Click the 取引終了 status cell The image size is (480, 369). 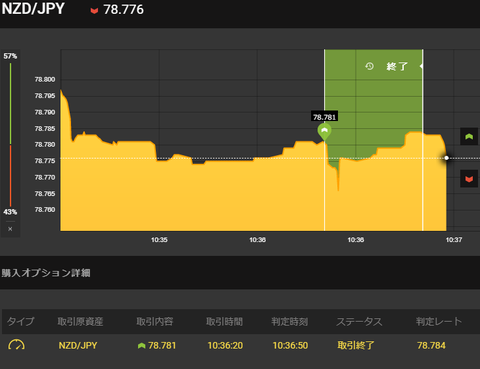[356, 345]
